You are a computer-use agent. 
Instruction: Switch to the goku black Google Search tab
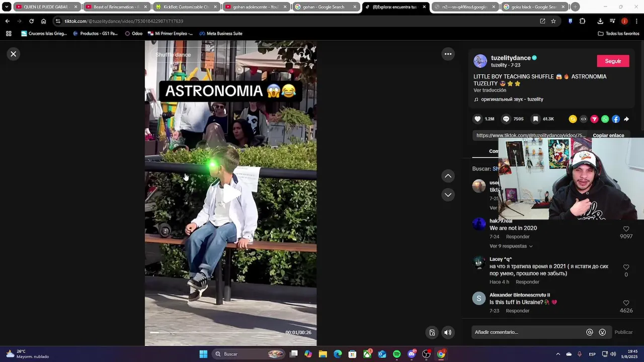[535, 7]
